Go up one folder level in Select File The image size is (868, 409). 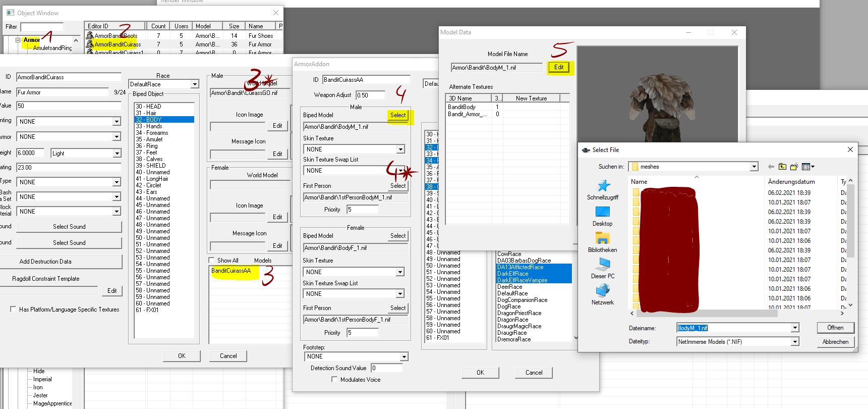[x=782, y=167]
